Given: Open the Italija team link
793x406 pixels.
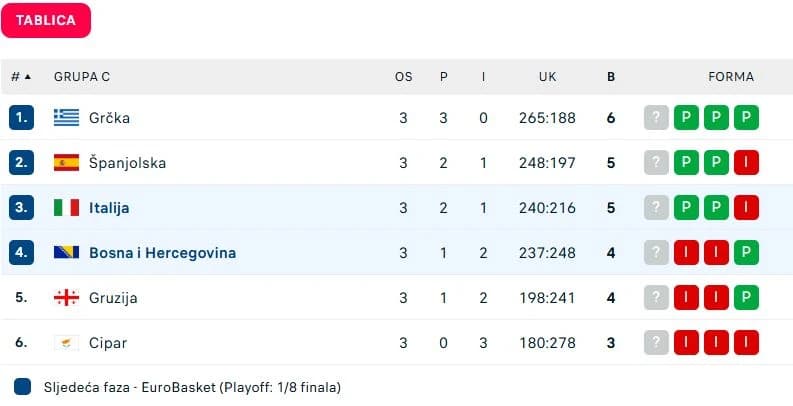Looking at the screenshot, I should [x=109, y=208].
